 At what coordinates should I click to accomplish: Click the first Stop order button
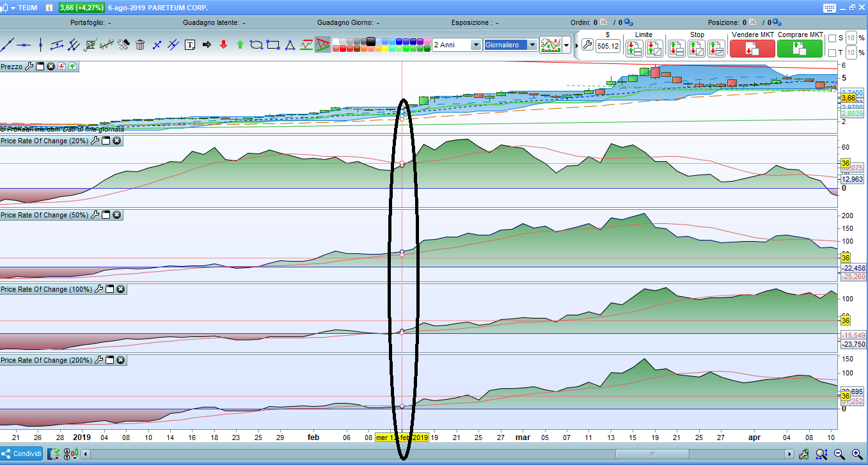[677, 49]
